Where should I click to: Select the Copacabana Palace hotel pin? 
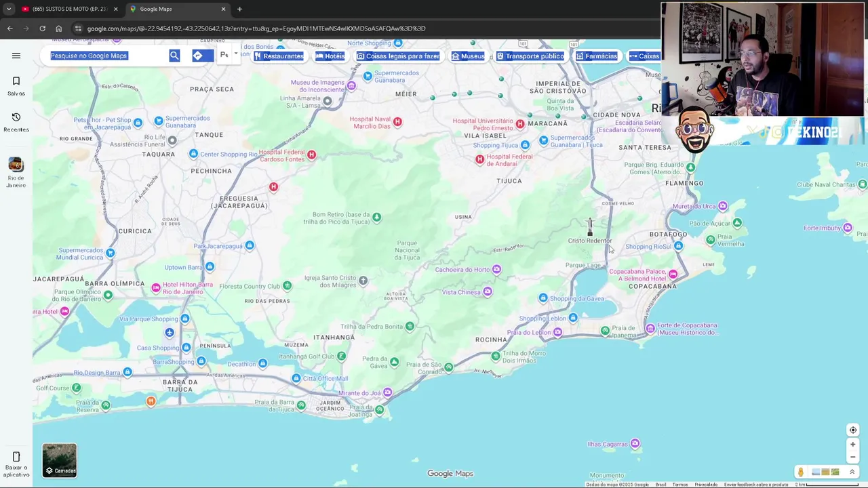point(673,274)
